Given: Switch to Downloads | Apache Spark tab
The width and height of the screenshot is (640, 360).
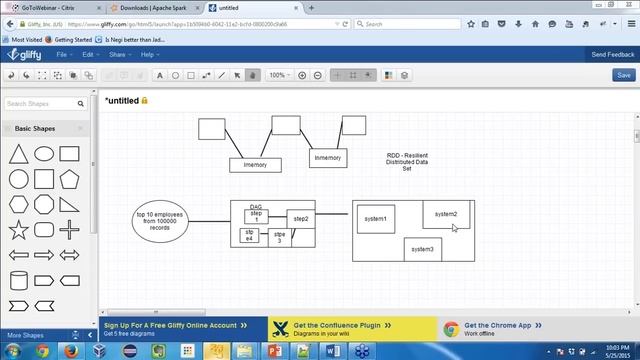Looking at the screenshot, I should (x=154, y=8).
